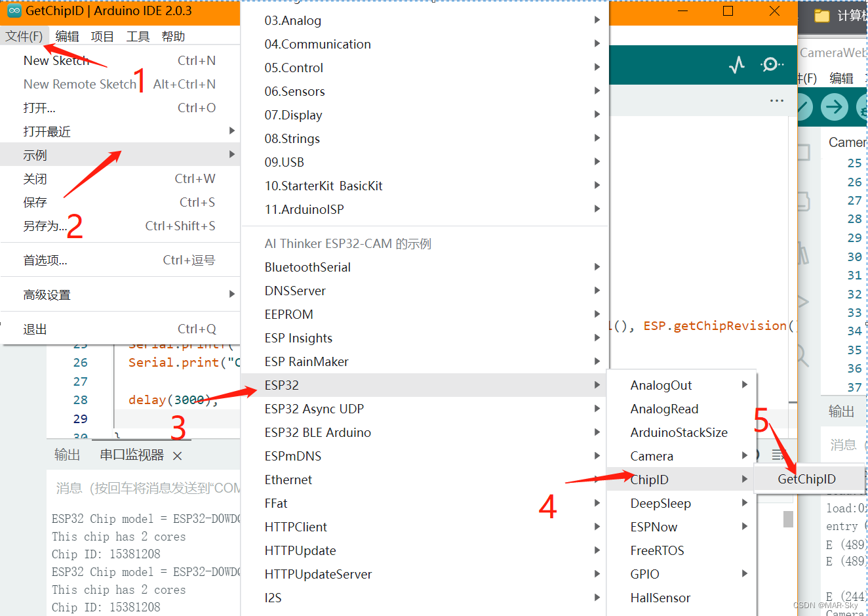Open ESP32 Async UDP examples
This screenshot has height=616, width=868.
(425, 409)
